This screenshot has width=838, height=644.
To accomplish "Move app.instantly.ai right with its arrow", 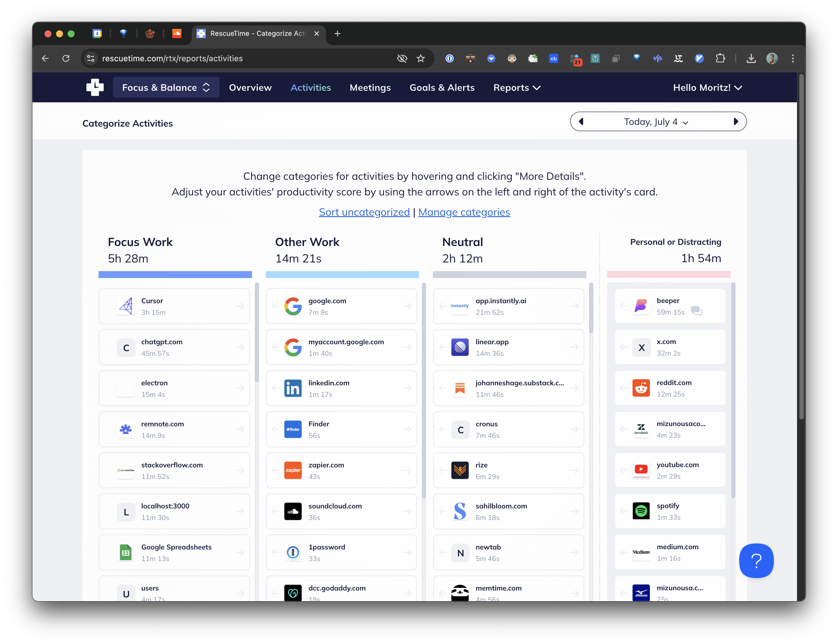I will point(574,306).
